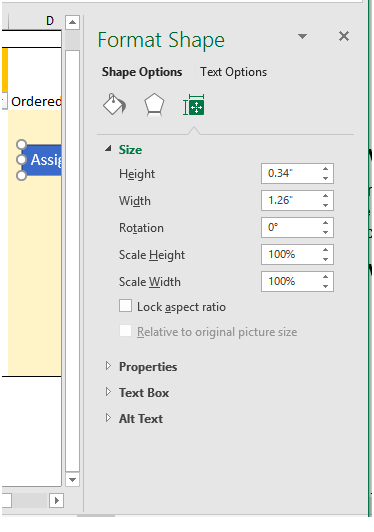Close the Format Shape pane

tap(344, 36)
